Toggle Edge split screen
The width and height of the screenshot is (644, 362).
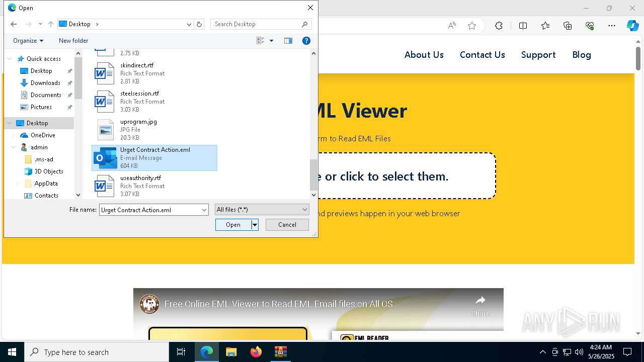(x=523, y=26)
